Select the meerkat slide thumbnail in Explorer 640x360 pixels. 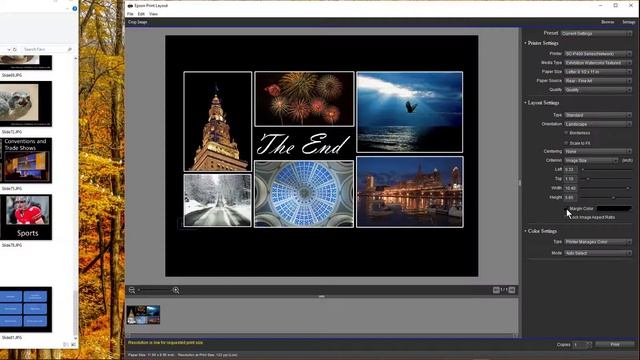[26, 104]
